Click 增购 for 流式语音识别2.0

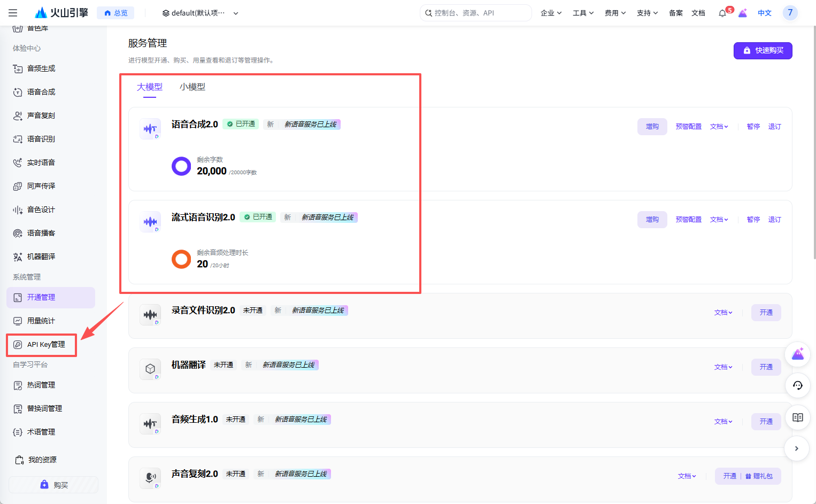point(652,220)
